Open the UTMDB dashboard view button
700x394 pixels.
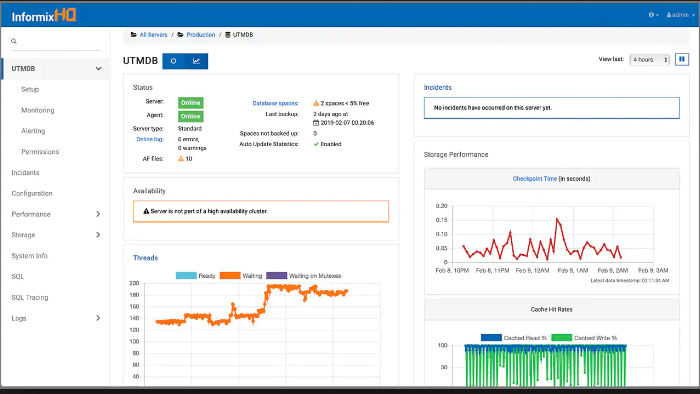point(174,61)
